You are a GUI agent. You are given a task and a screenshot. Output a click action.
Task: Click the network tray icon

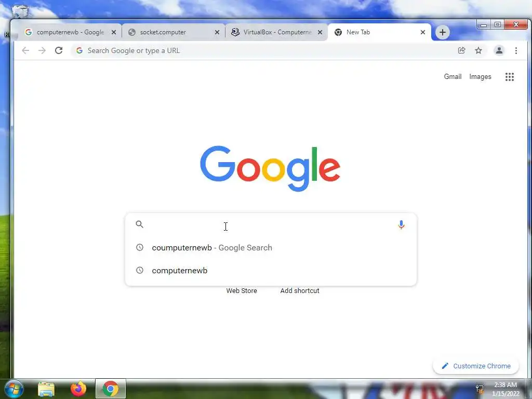pos(480,389)
